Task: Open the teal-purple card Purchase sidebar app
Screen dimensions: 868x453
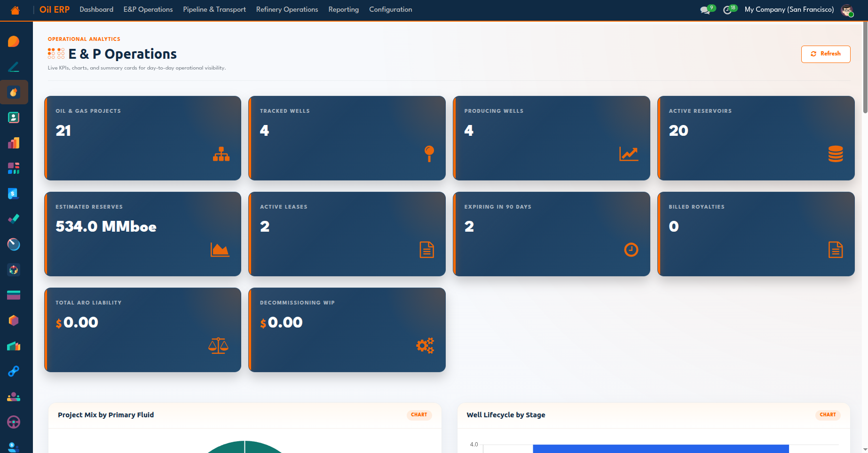Action: click(14, 295)
